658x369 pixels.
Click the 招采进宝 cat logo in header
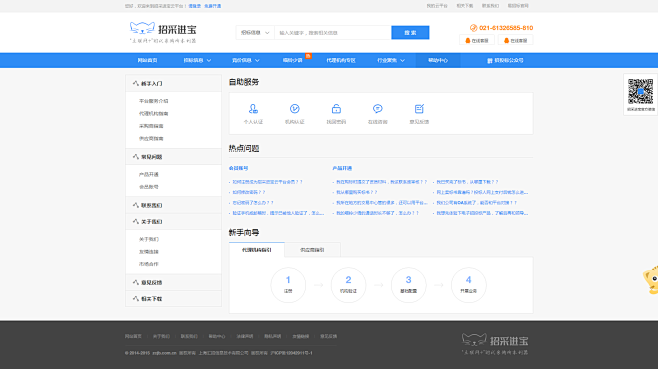[x=163, y=32]
